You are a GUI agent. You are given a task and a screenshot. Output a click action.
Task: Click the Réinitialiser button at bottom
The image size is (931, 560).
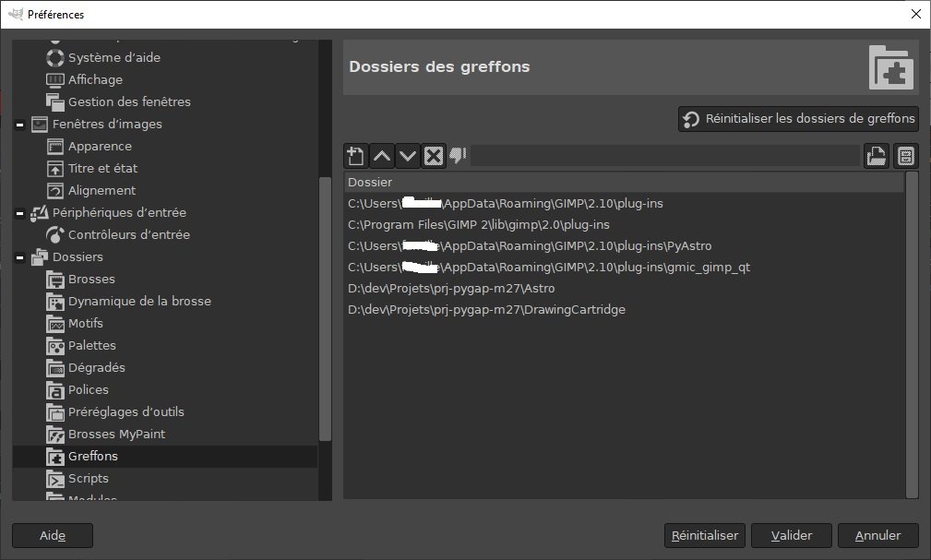tap(705, 535)
